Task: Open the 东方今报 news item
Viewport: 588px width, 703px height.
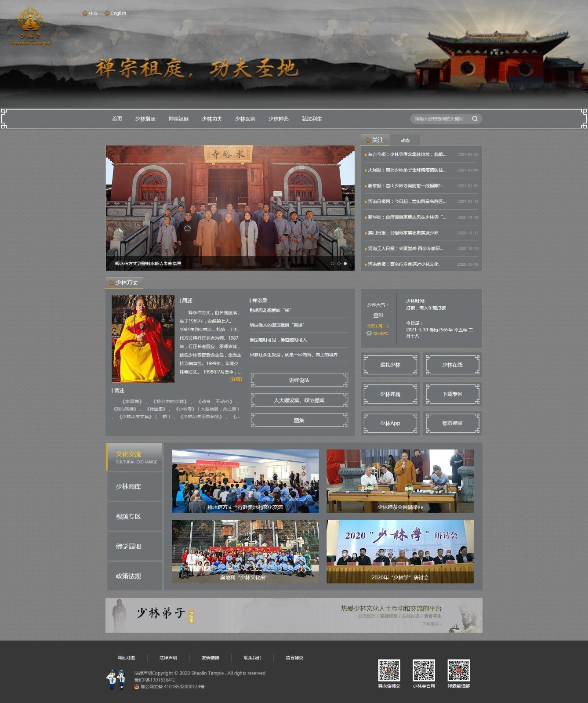Action: (407, 154)
